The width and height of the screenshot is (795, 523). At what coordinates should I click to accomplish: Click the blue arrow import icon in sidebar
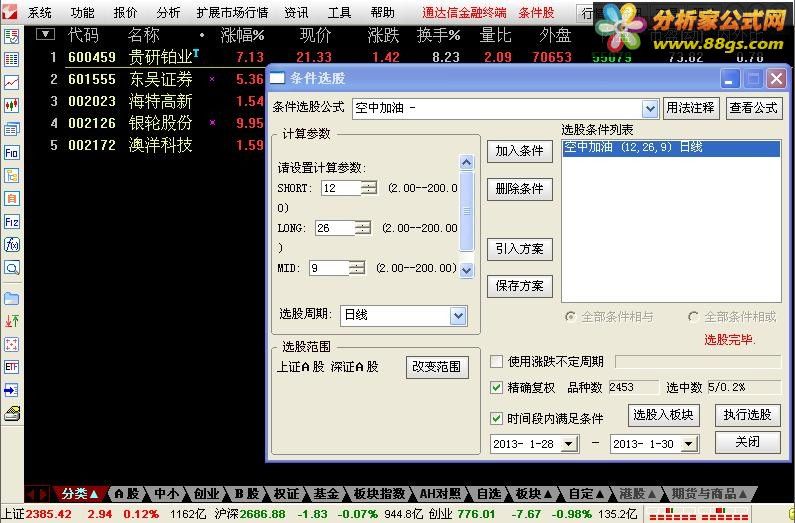pos(12,390)
